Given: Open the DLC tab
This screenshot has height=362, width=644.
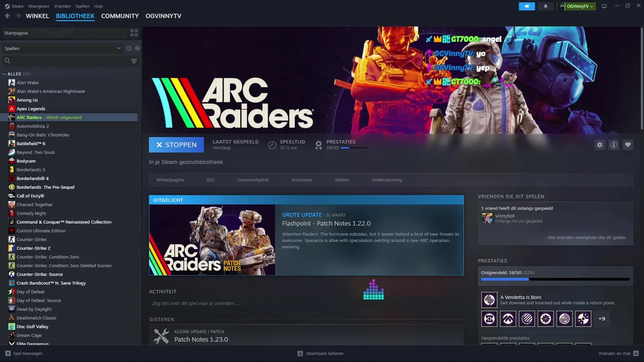Looking at the screenshot, I should click(211, 179).
